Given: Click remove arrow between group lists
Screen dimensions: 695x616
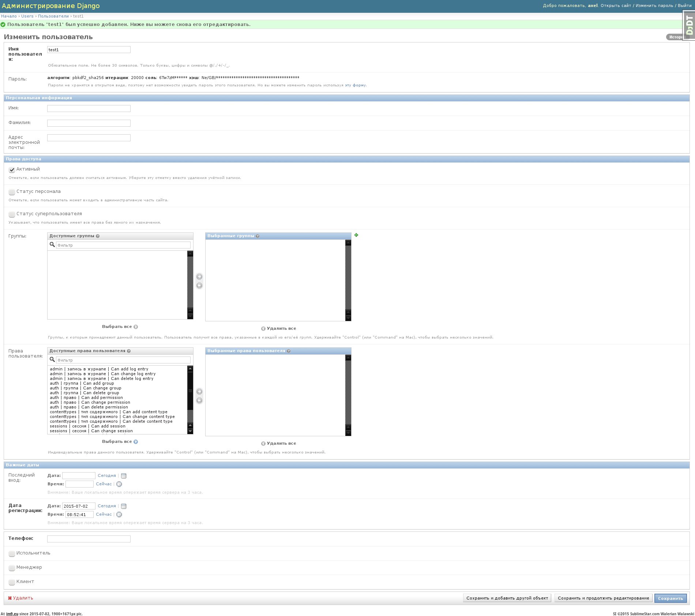Looking at the screenshot, I should [199, 285].
